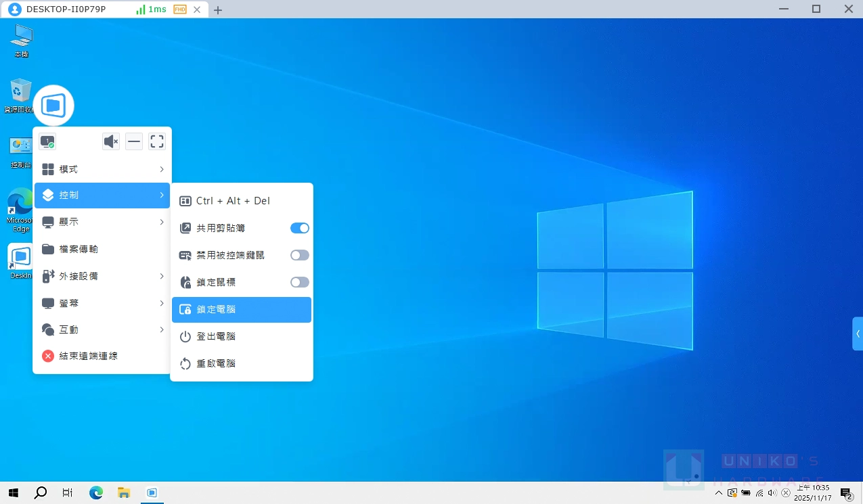
Task: Expand the 模式 submenu
Action: (x=68, y=168)
